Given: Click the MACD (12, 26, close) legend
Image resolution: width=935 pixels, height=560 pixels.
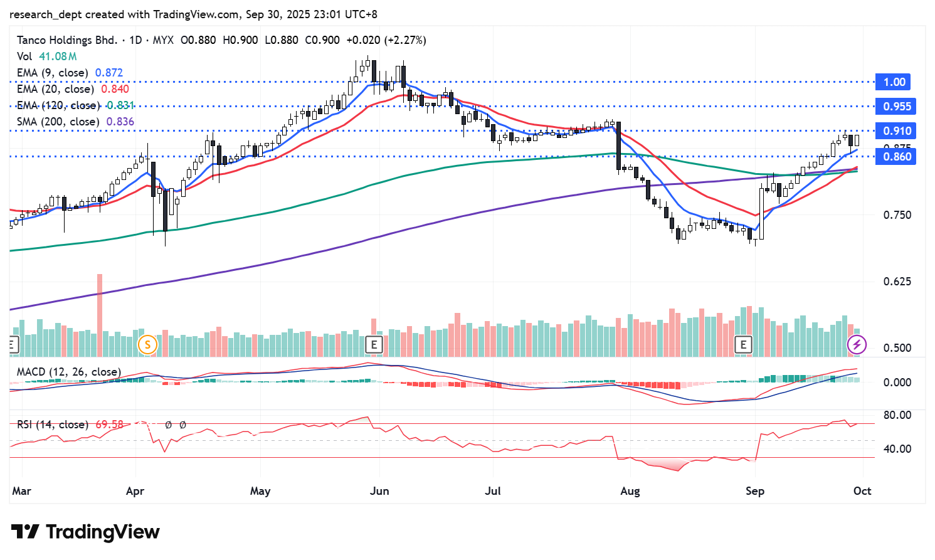Looking at the screenshot, I should pyautogui.click(x=69, y=372).
